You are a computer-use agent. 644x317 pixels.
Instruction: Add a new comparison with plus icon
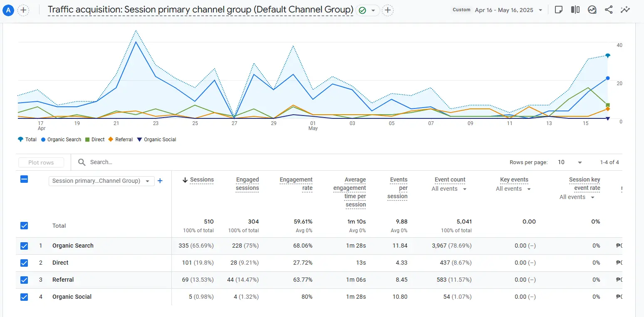pyautogui.click(x=24, y=10)
